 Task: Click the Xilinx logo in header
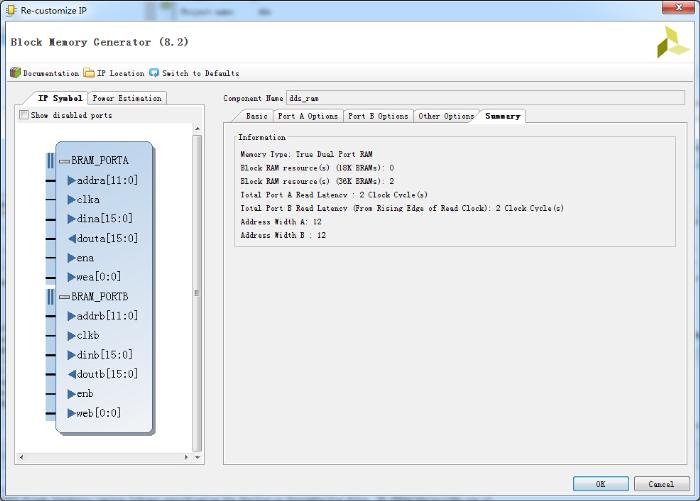pos(671,42)
